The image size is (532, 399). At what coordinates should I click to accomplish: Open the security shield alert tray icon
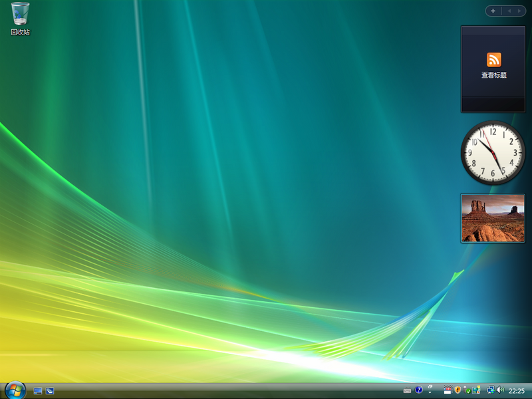pos(458,390)
